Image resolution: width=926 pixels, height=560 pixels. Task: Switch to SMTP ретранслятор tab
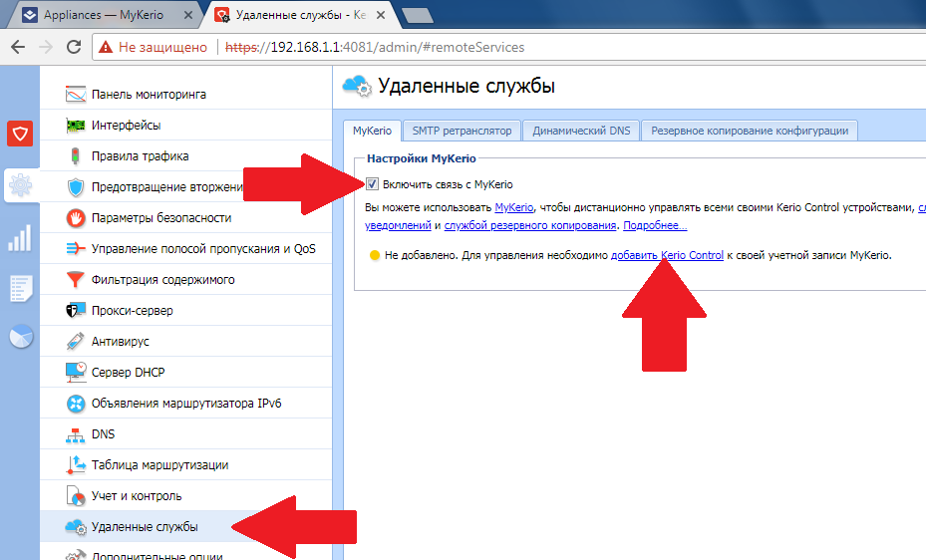(x=462, y=131)
